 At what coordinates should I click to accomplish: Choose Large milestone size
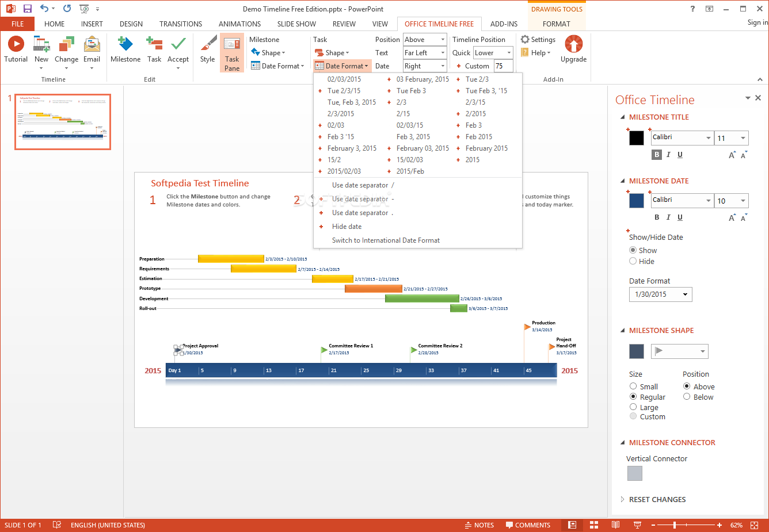[x=633, y=407]
